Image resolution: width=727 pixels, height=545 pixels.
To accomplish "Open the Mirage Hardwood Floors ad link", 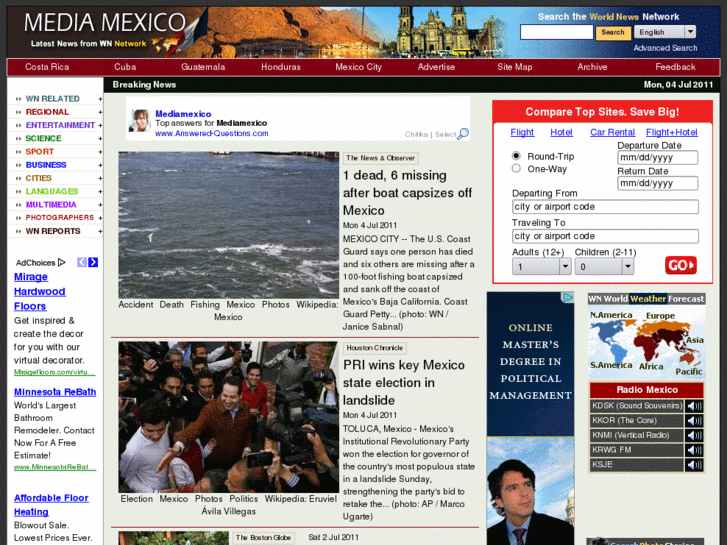I will tap(39, 291).
